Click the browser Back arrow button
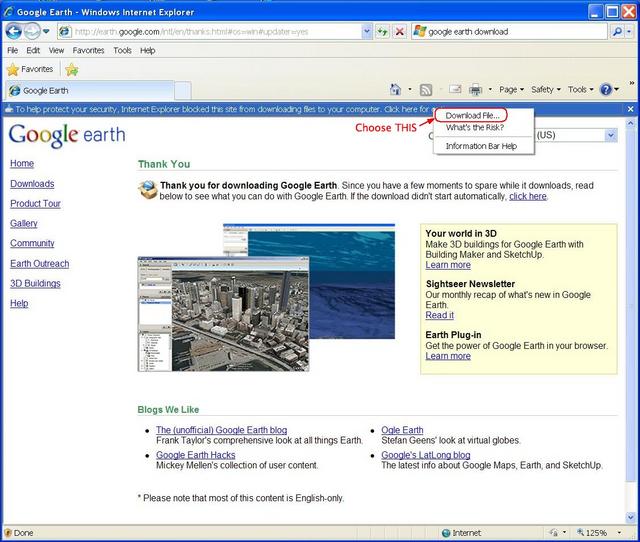Screen dimensions: 640x542 13,31
